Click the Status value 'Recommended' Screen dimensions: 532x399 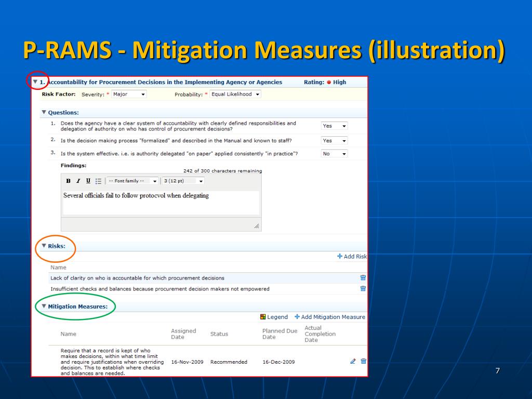[229, 362]
